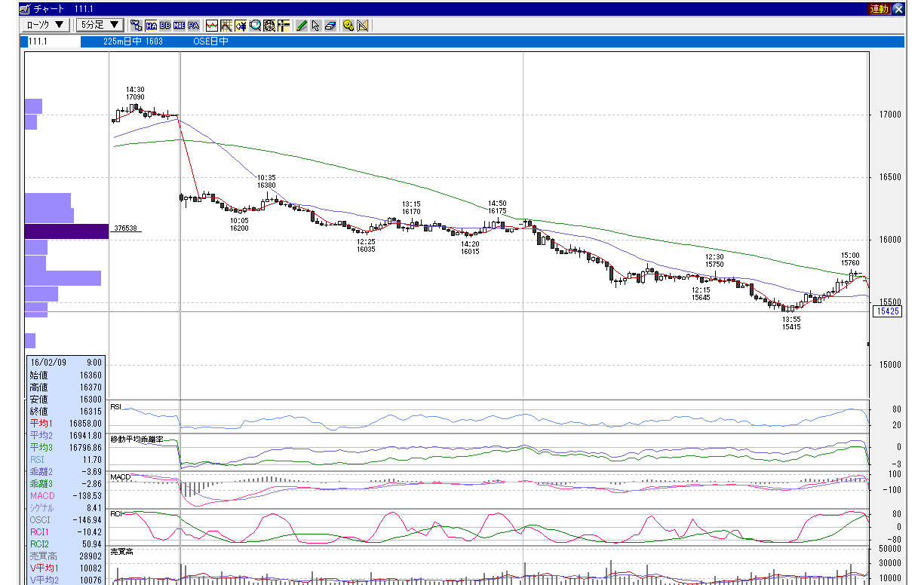The image size is (924, 585).
Task: Click the triangle ruler tool icon
Action: point(362,26)
